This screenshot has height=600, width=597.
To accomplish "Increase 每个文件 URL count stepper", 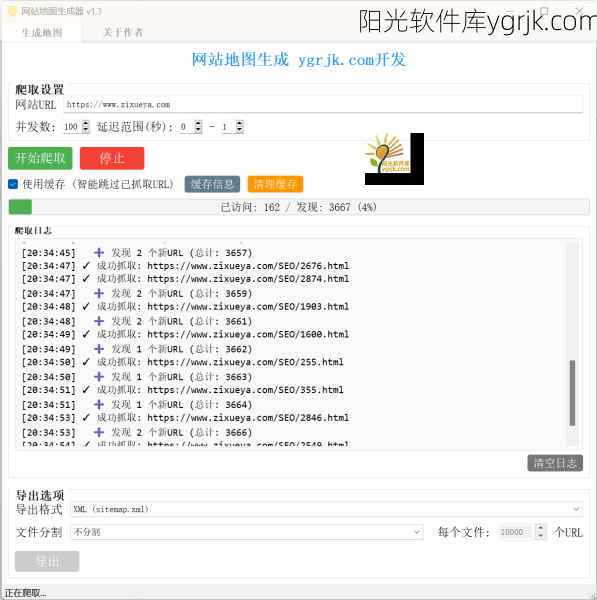I will tap(540, 528).
